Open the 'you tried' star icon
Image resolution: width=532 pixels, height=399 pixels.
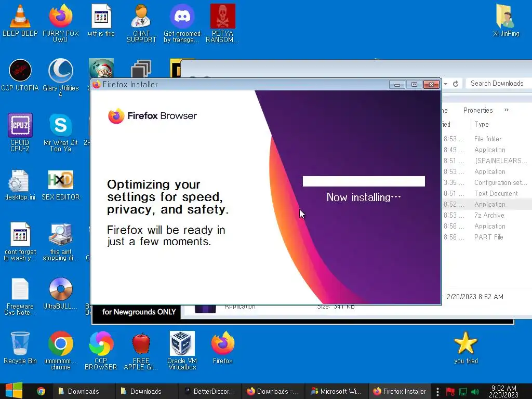click(466, 348)
